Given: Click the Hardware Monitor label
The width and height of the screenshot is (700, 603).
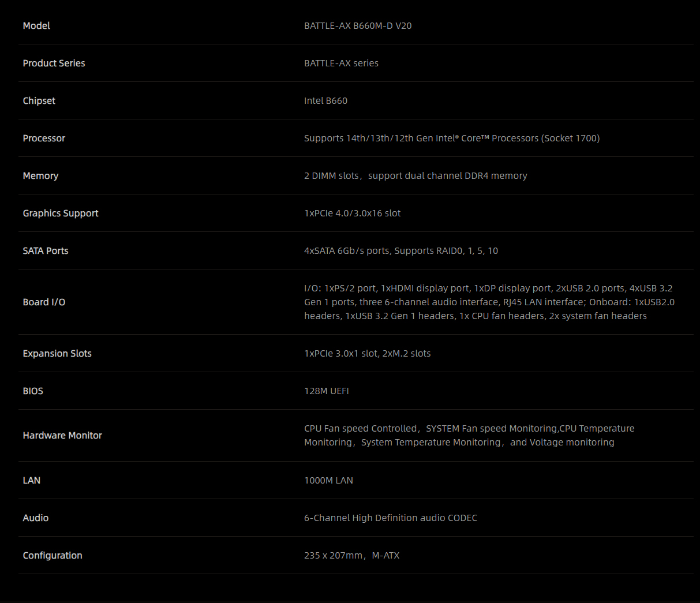Looking at the screenshot, I should (x=62, y=436).
